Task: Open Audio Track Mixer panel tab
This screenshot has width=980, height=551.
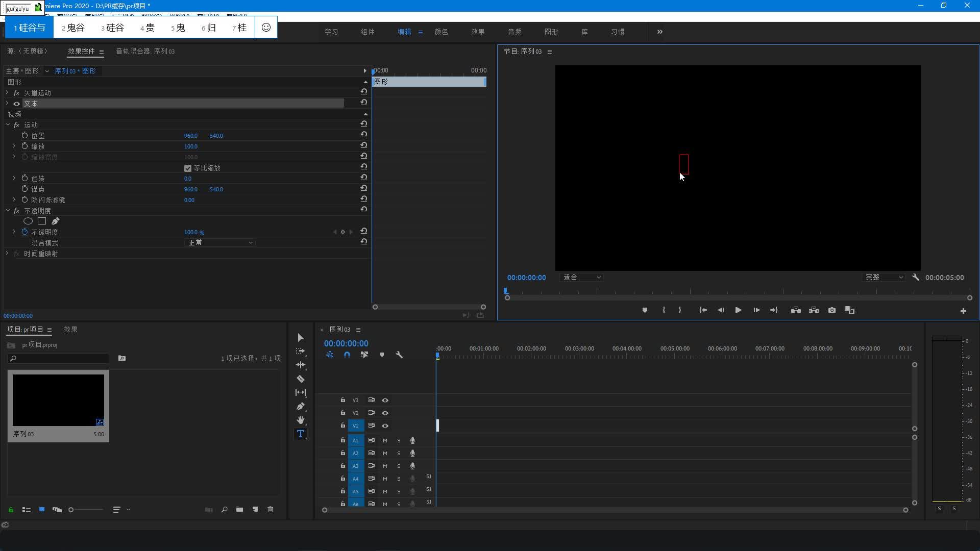Action: pyautogui.click(x=145, y=51)
